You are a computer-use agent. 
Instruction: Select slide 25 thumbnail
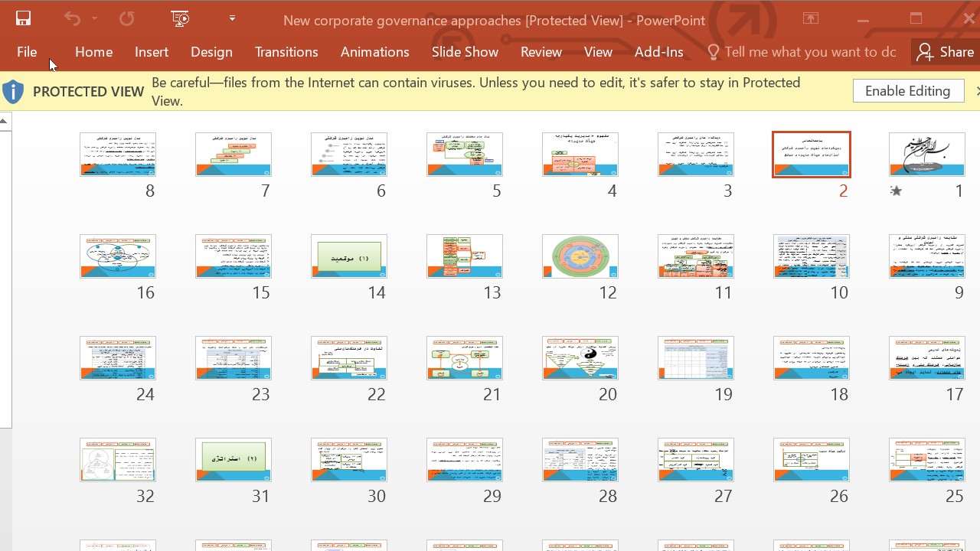tap(927, 460)
